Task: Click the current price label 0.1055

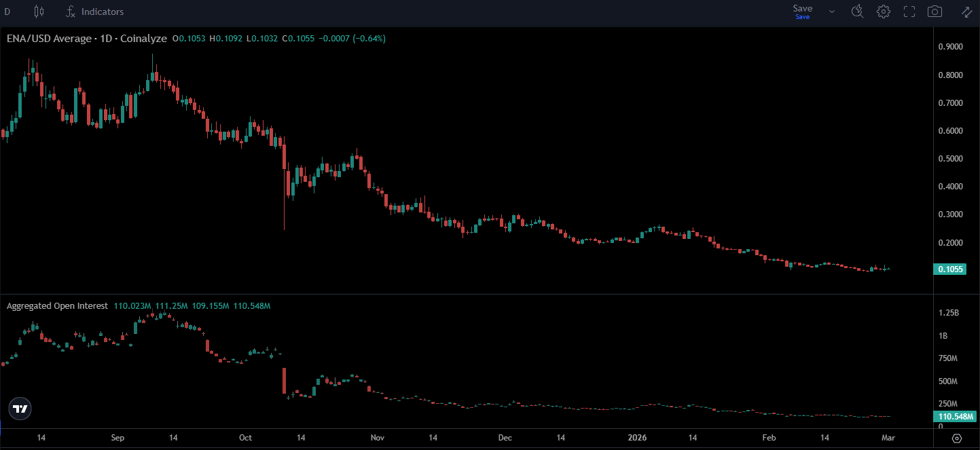Action: coord(951,269)
